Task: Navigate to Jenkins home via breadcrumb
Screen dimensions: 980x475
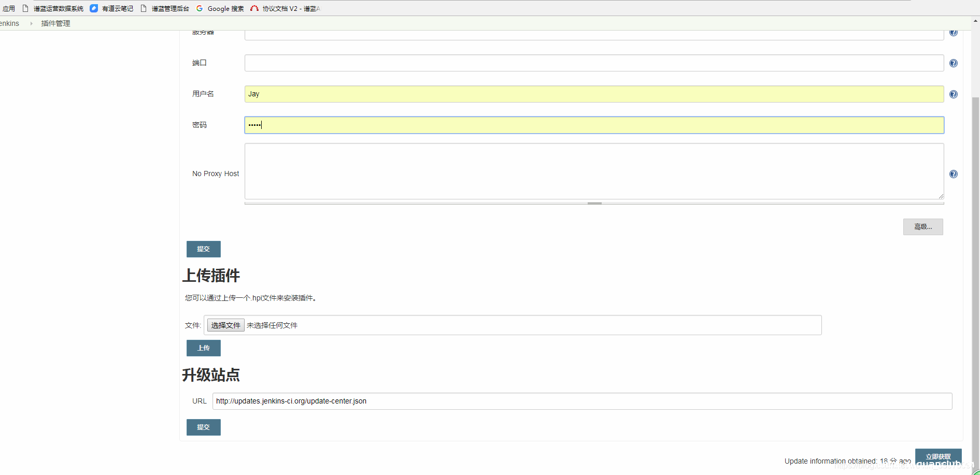Action: tap(9, 23)
